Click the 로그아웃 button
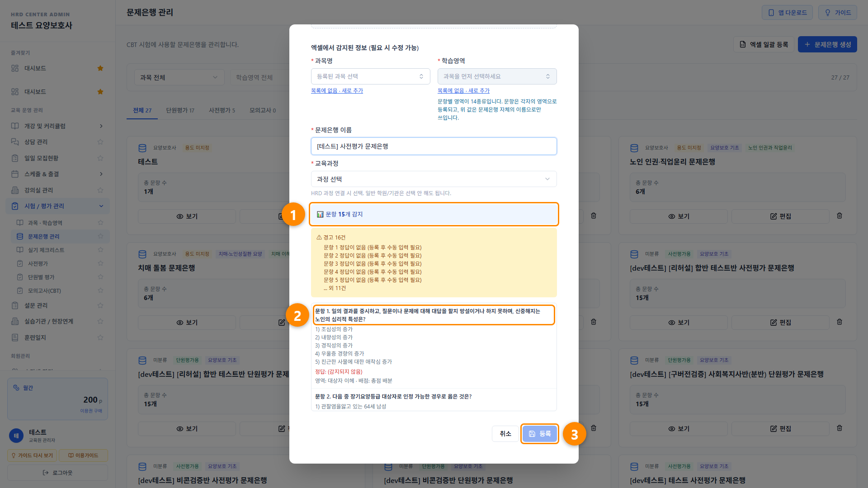 57,473
